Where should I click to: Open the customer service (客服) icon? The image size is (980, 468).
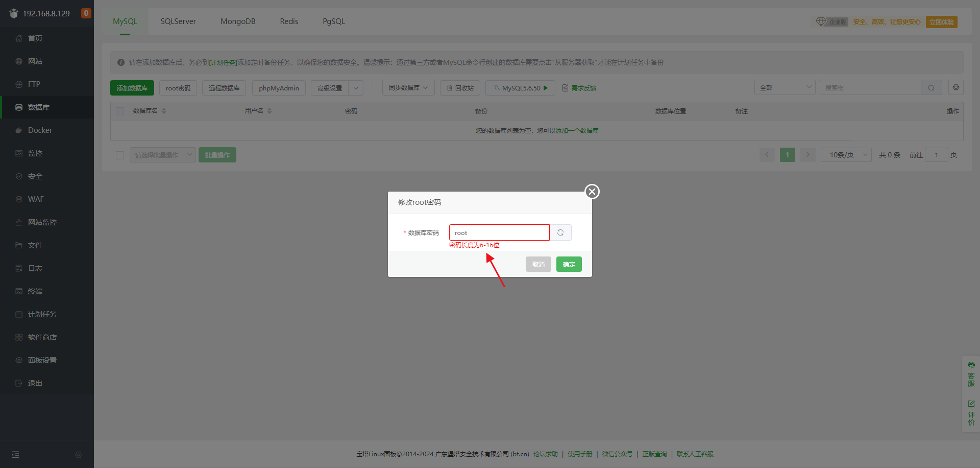pyautogui.click(x=971, y=374)
